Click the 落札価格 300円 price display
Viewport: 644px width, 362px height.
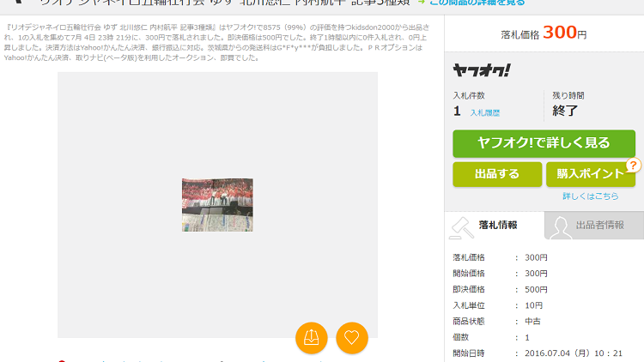(x=544, y=33)
